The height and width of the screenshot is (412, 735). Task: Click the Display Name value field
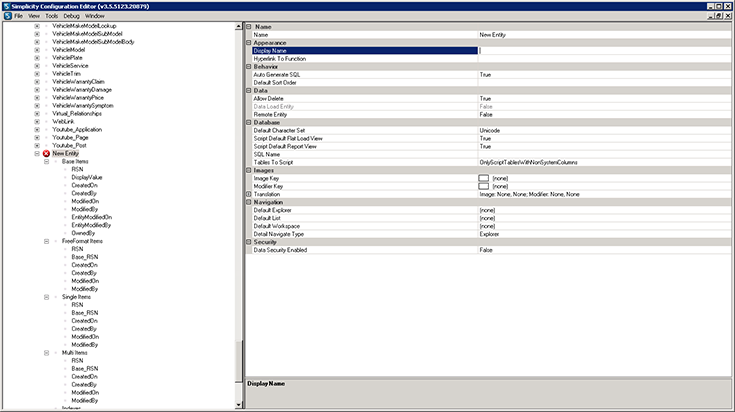point(604,51)
